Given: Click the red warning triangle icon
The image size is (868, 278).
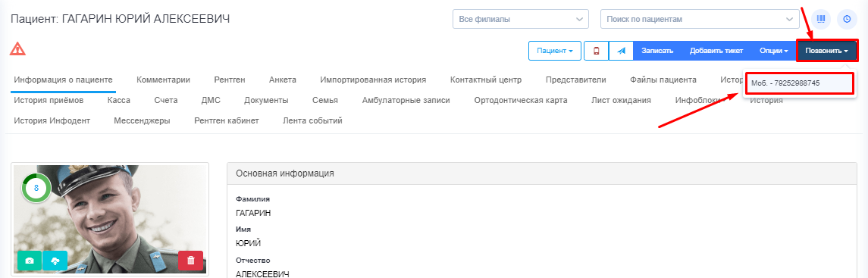Looking at the screenshot, I should [x=17, y=48].
